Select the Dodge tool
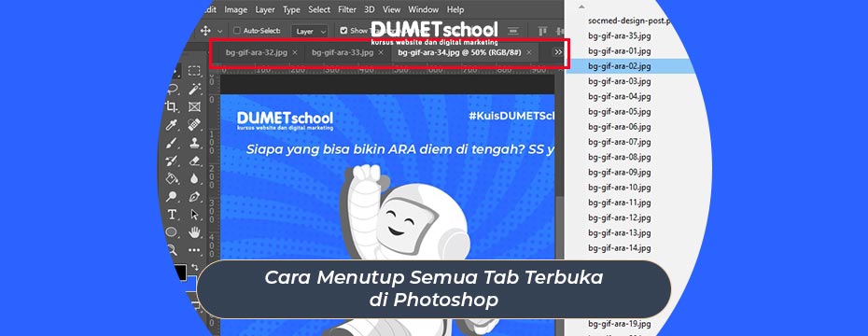This screenshot has height=336, width=868. [172, 196]
